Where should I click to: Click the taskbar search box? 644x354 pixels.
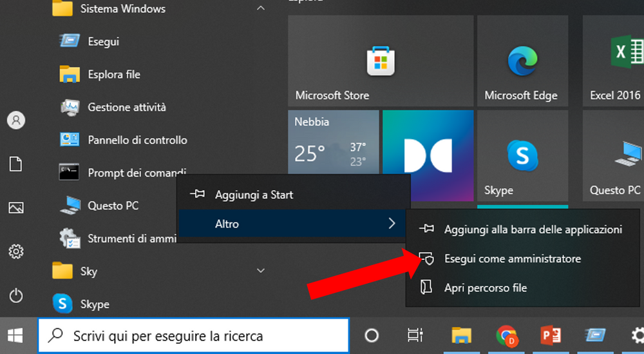click(193, 335)
